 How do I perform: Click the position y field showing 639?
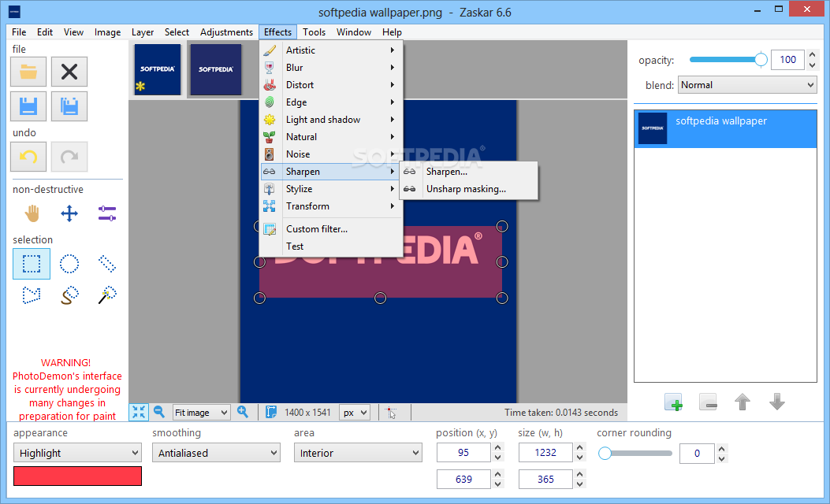pyautogui.click(x=463, y=479)
